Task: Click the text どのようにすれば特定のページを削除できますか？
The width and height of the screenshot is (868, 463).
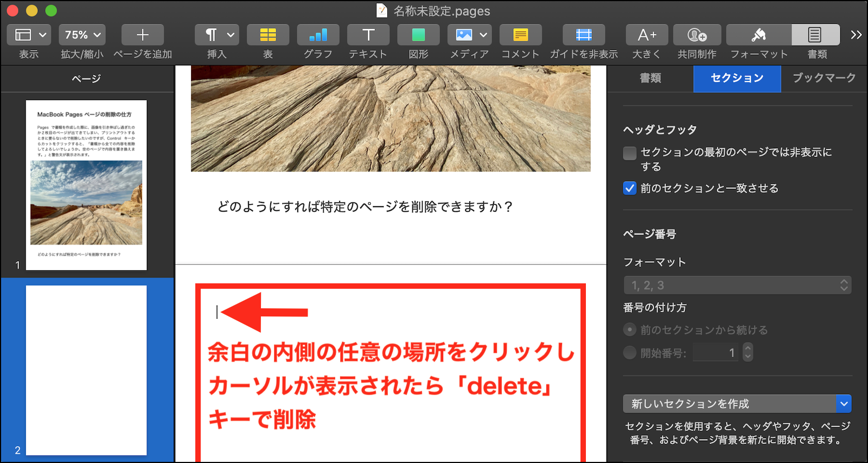Action: 365,207
